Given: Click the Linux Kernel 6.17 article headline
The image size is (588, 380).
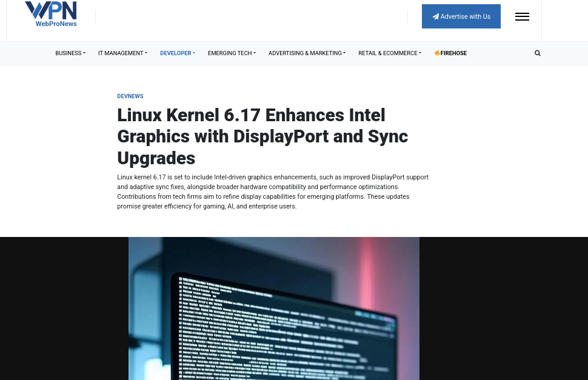Looking at the screenshot, I should pyautogui.click(x=262, y=136).
